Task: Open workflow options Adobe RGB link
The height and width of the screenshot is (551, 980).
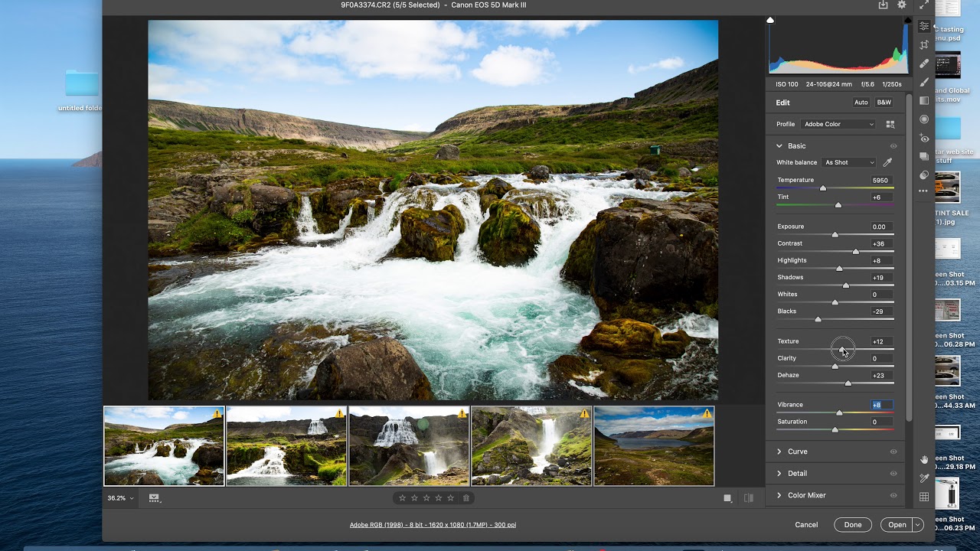Action: [x=433, y=525]
